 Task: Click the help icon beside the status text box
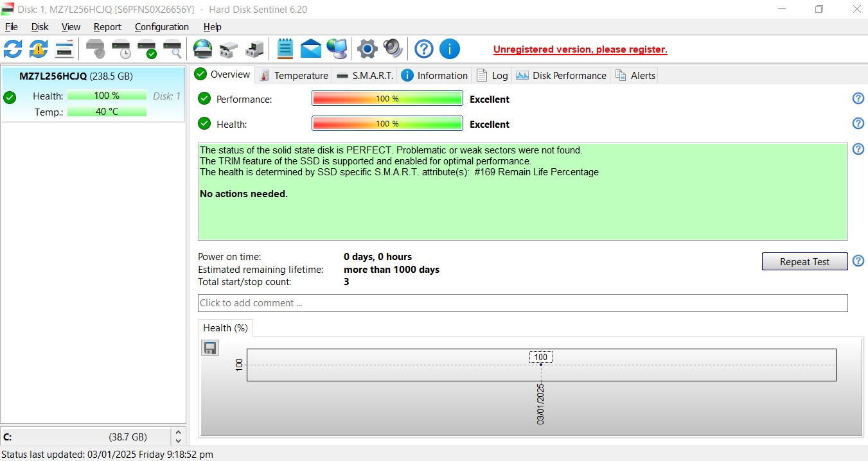[x=858, y=149]
